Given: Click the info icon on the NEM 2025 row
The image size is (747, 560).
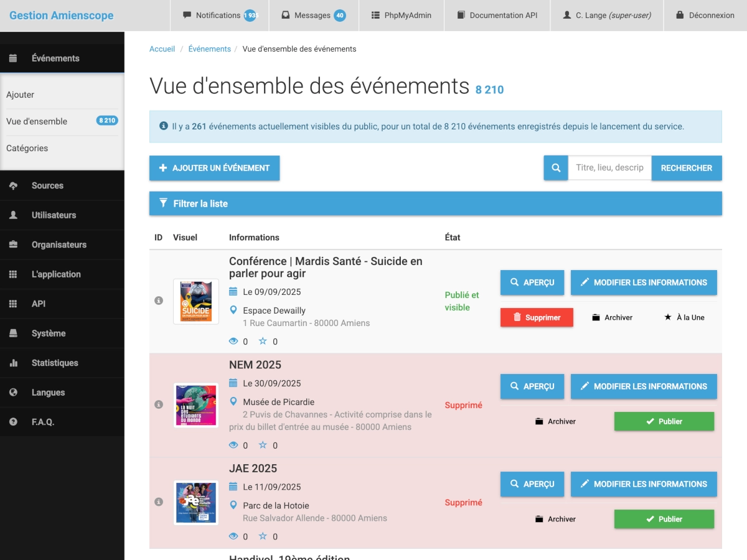Looking at the screenshot, I should (x=158, y=404).
